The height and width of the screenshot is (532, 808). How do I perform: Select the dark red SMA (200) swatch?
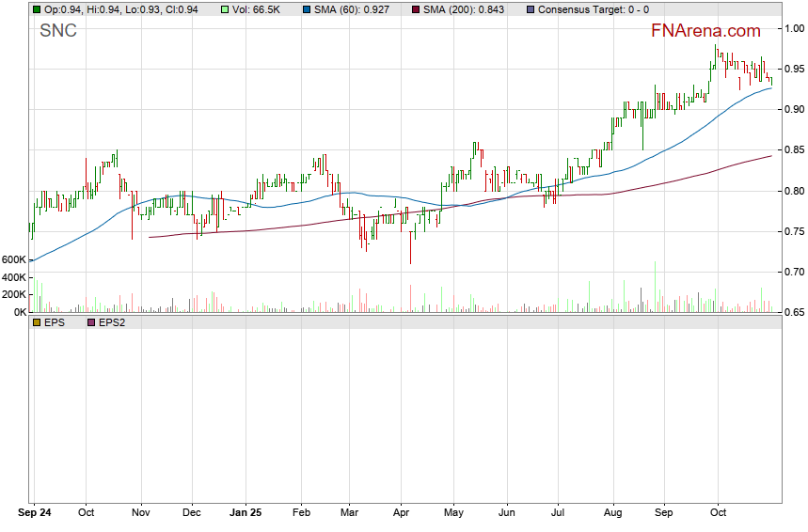point(416,8)
